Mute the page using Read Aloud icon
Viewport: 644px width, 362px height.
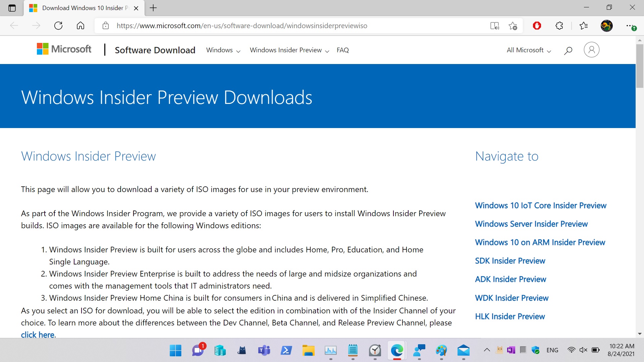pyautogui.click(x=494, y=25)
